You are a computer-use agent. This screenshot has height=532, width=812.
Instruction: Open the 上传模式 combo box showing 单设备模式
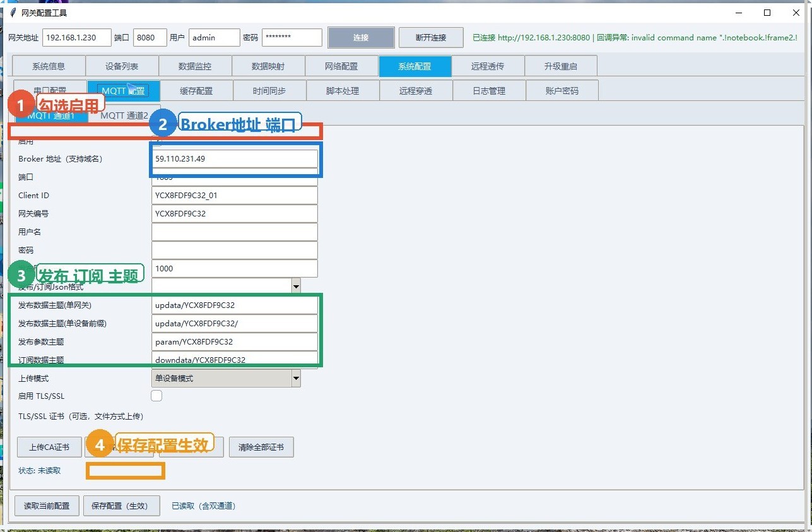point(226,378)
